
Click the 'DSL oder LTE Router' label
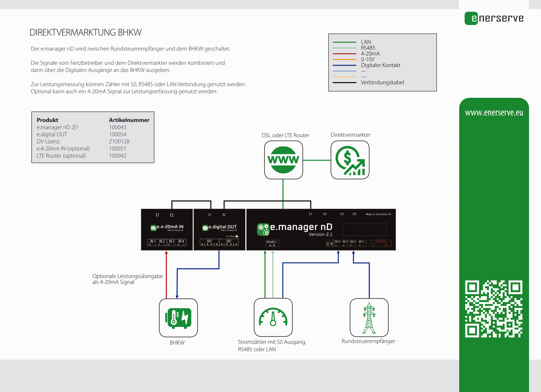[x=285, y=135]
